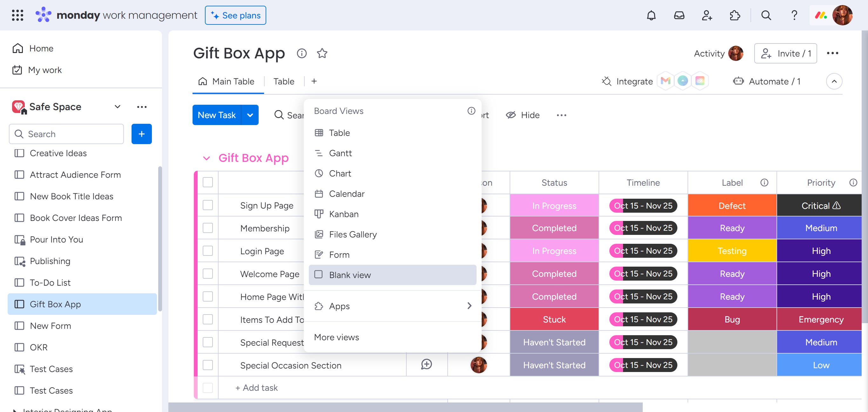Viewport: 868px width, 412px height.
Task: Toggle the Hide columns eye button
Action: coord(523,115)
